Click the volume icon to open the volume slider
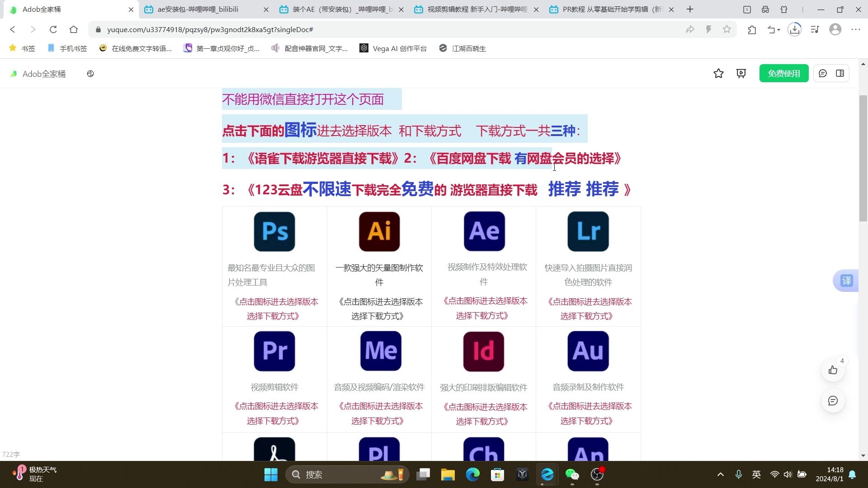Image resolution: width=868 pixels, height=488 pixels. coord(788,474)
